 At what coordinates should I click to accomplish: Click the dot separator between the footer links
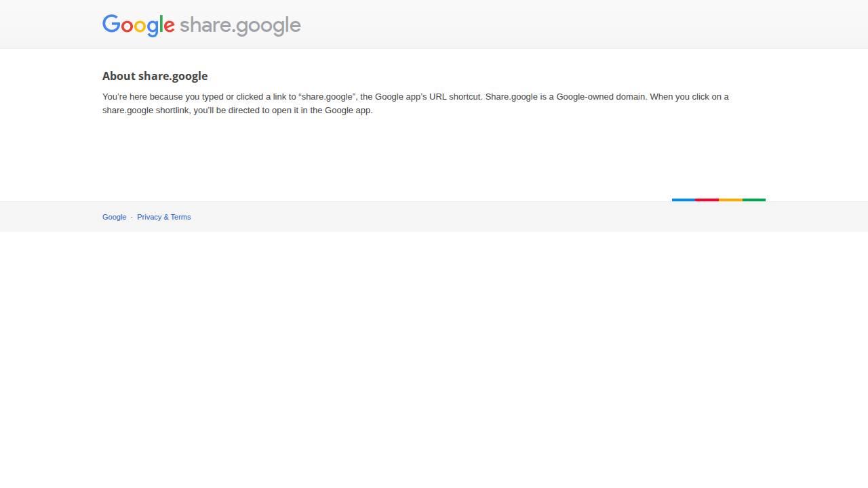tap(132, 217)
